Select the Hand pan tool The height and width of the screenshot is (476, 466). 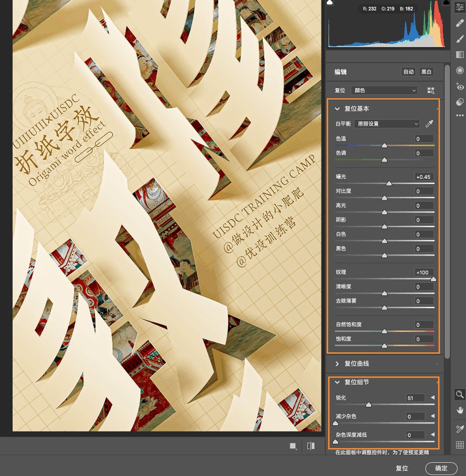(459, 410)
